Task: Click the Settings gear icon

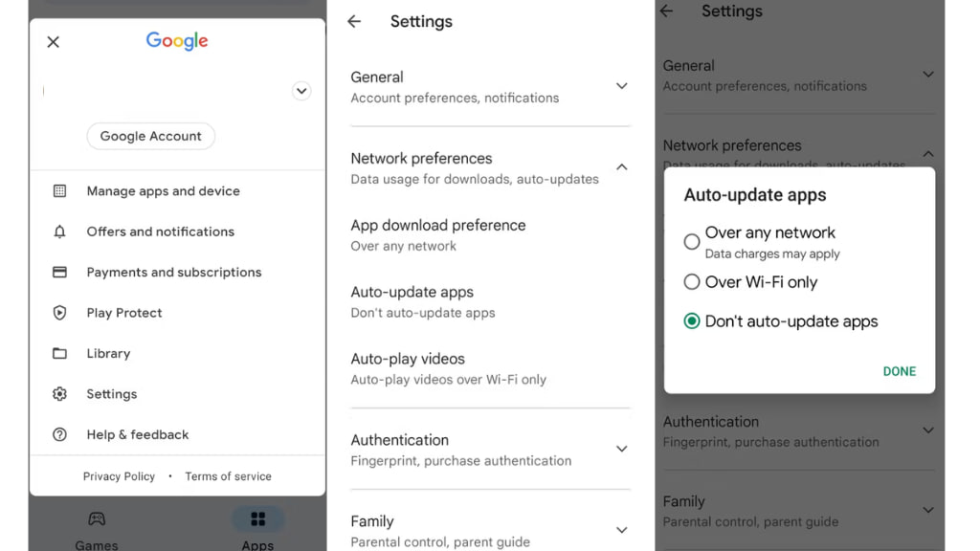Action: click(59, 394)
